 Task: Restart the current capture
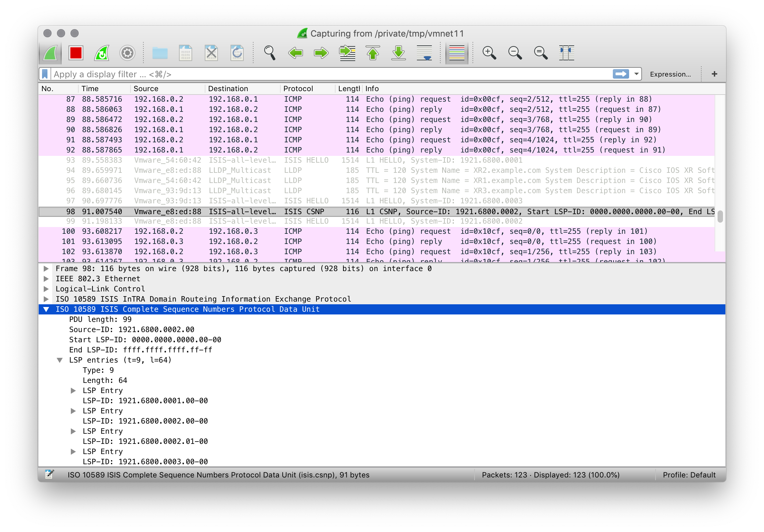[101, 53]
